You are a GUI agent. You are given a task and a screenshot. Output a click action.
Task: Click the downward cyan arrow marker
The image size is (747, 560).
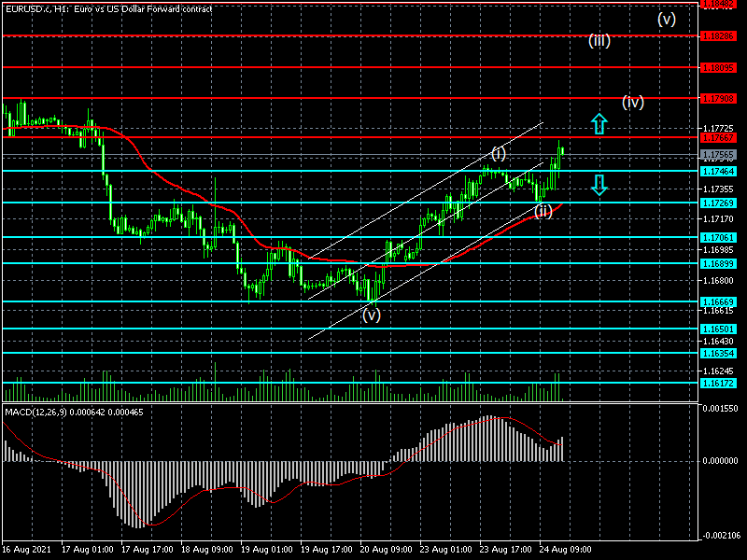point(599,185)
